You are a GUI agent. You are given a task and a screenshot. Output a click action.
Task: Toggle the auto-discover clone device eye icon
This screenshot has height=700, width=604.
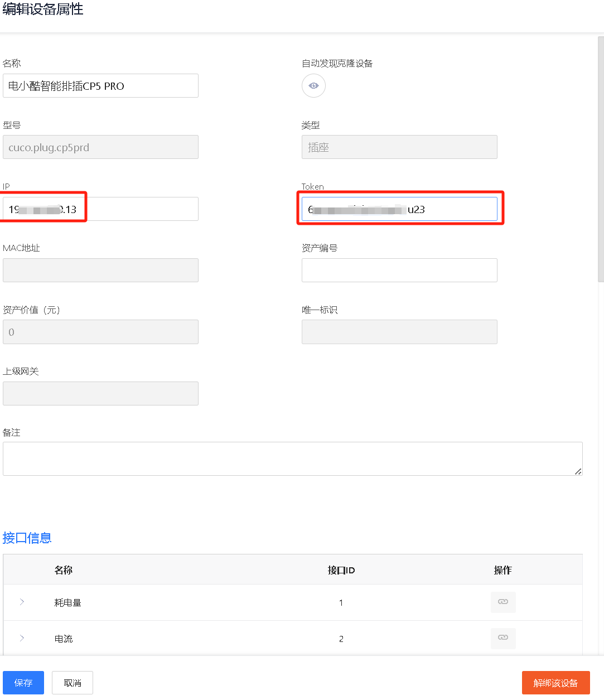click(x=313, y=86)
